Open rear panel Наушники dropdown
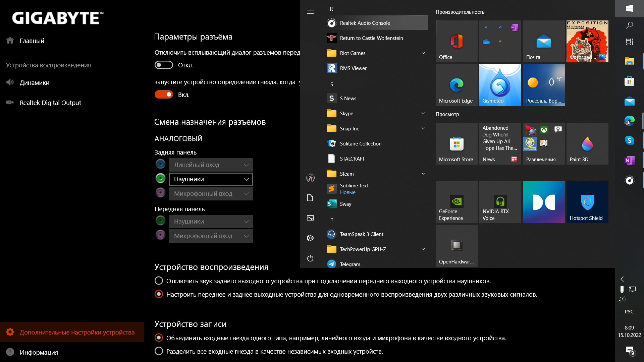Screen dimensions: 644x362 click(x=211, y=179)
